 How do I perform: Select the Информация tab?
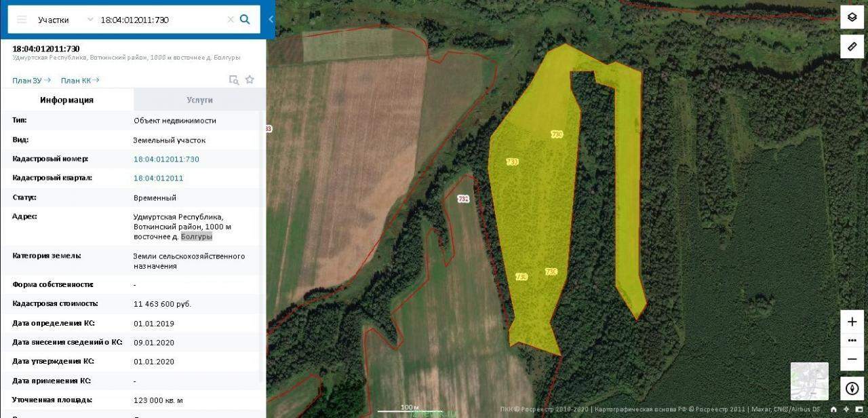point(66,100)
